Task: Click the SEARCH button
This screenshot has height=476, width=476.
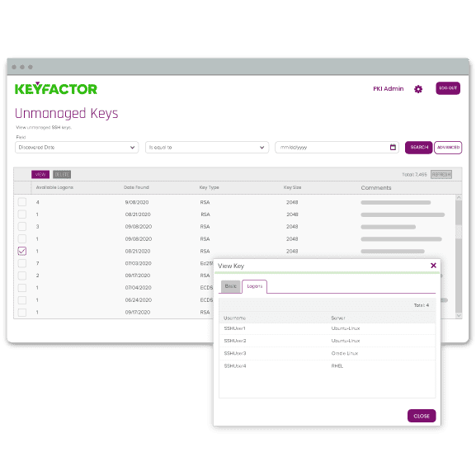Action: pos(418,148)
